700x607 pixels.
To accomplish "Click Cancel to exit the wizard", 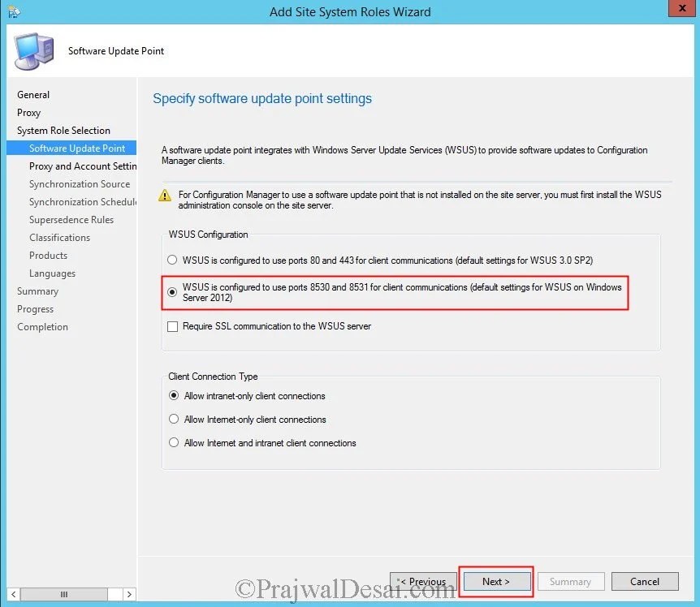I will [645, 581].
